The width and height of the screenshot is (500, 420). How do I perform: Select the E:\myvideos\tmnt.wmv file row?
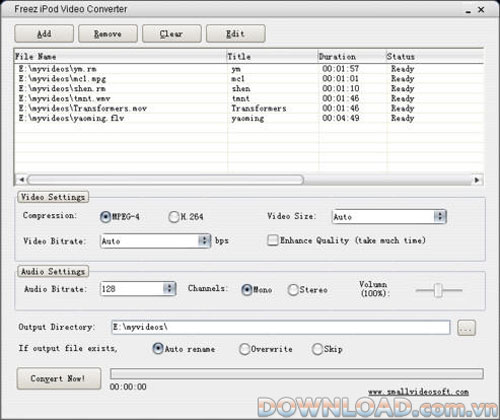249,99
